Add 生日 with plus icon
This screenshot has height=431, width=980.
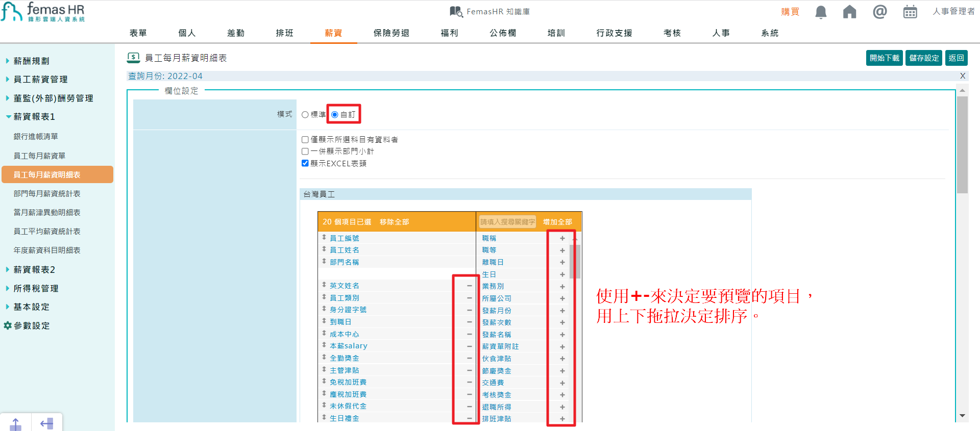(562, 274)
